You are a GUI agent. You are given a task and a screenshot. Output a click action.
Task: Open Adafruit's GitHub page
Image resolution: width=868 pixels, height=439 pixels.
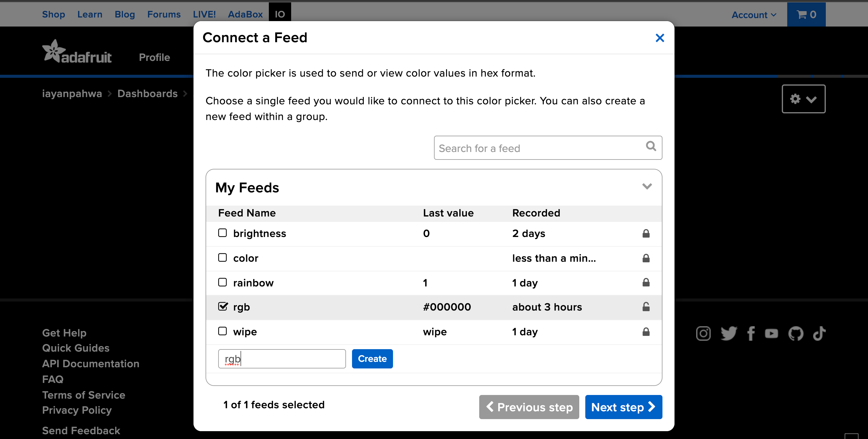pos(796,333)
